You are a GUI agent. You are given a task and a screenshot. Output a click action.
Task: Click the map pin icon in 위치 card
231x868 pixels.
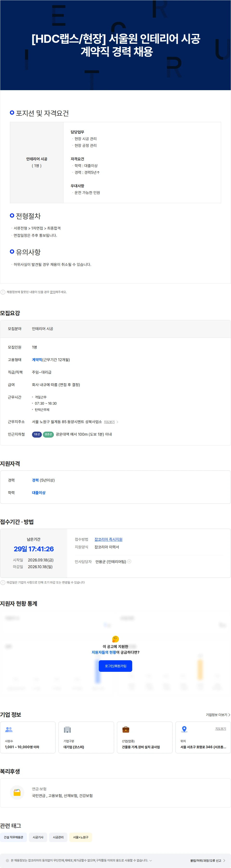184,729
